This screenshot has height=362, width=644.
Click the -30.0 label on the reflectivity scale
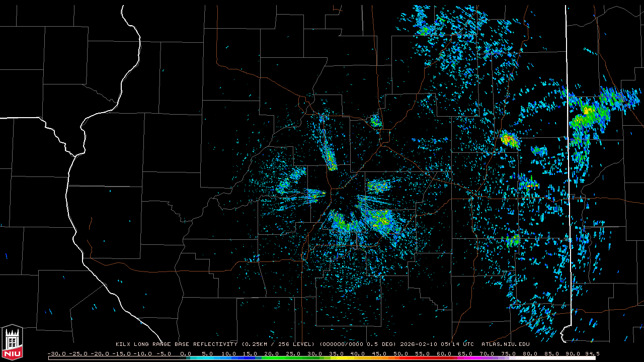click(x=56, y=353)
